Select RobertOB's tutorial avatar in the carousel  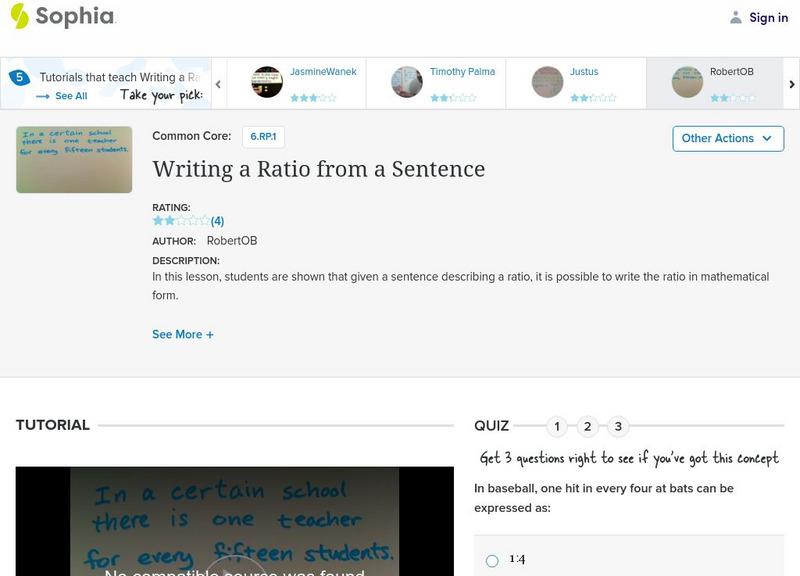(x=687, y=82)
